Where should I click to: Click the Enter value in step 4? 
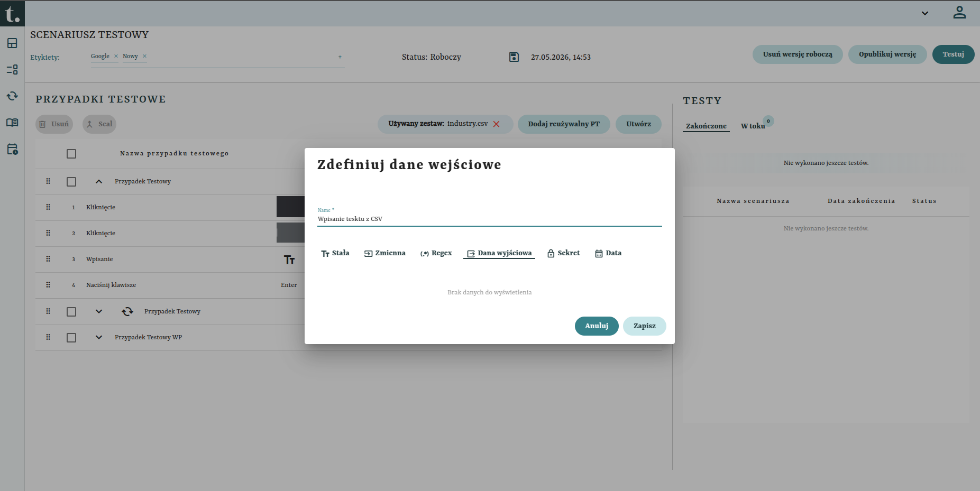[x=289, y=285]
